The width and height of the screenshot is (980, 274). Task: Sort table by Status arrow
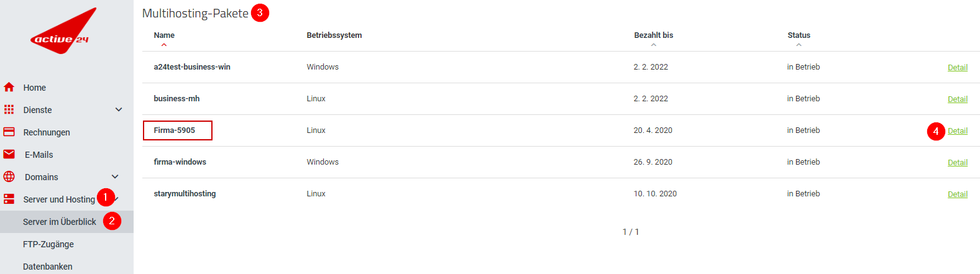799,45
